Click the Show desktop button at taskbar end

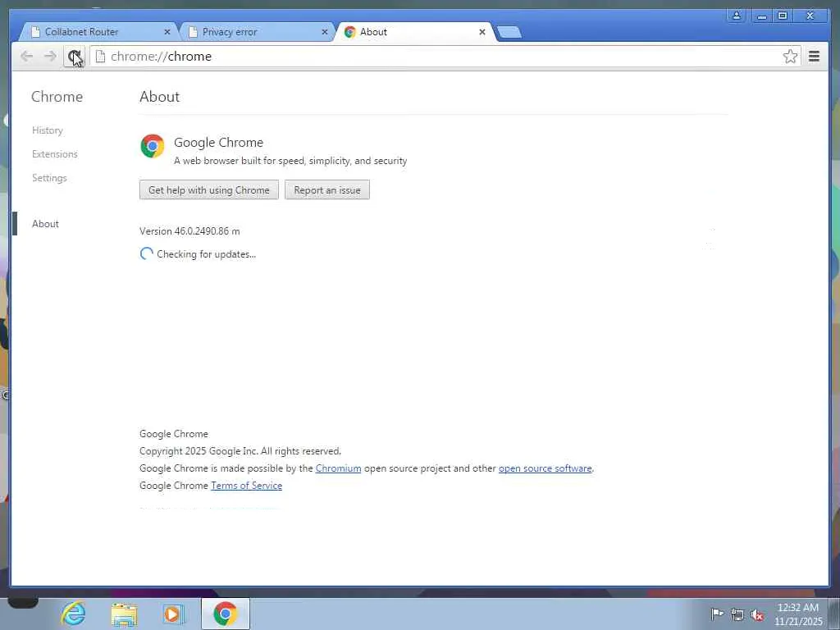point(834,614)
